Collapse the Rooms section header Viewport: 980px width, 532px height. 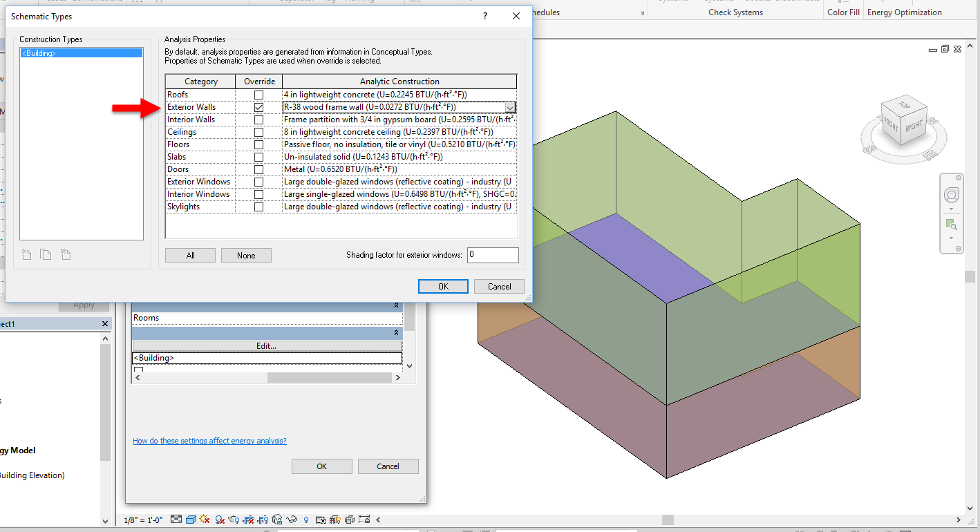pos(397,305)
